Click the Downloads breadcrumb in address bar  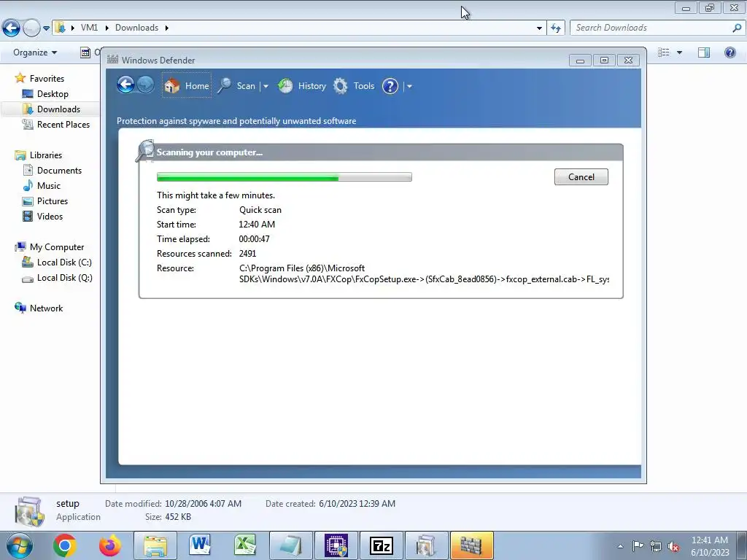(136, 28)
